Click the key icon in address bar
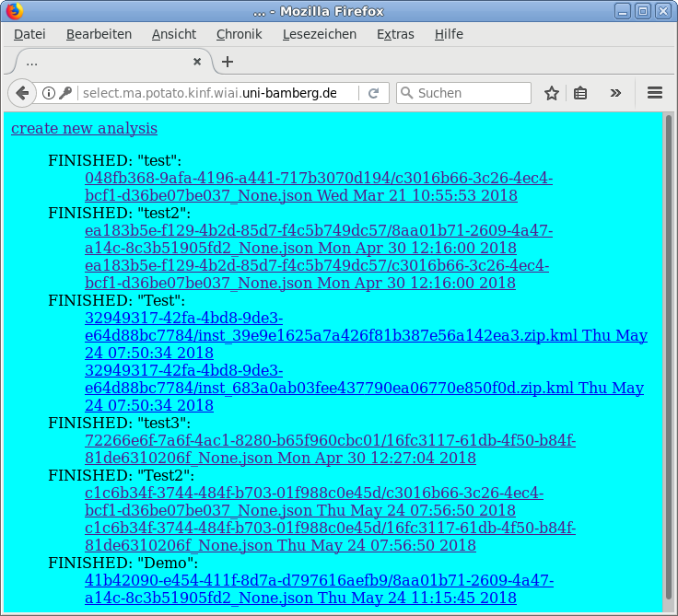 click(65, 93)
